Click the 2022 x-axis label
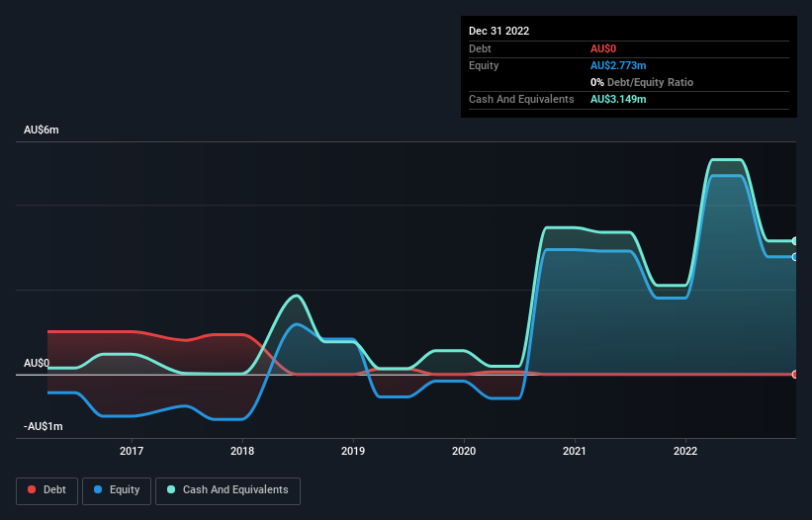812x520 pixels. 685,451
